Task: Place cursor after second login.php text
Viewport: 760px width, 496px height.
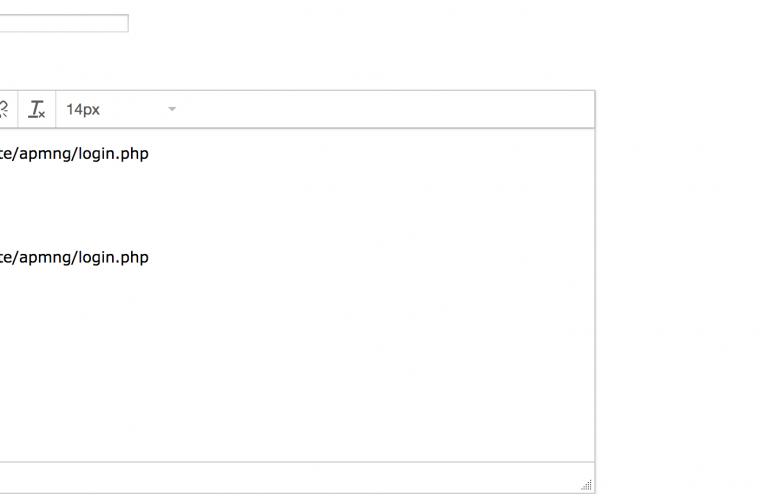Action: click(149, 257)
